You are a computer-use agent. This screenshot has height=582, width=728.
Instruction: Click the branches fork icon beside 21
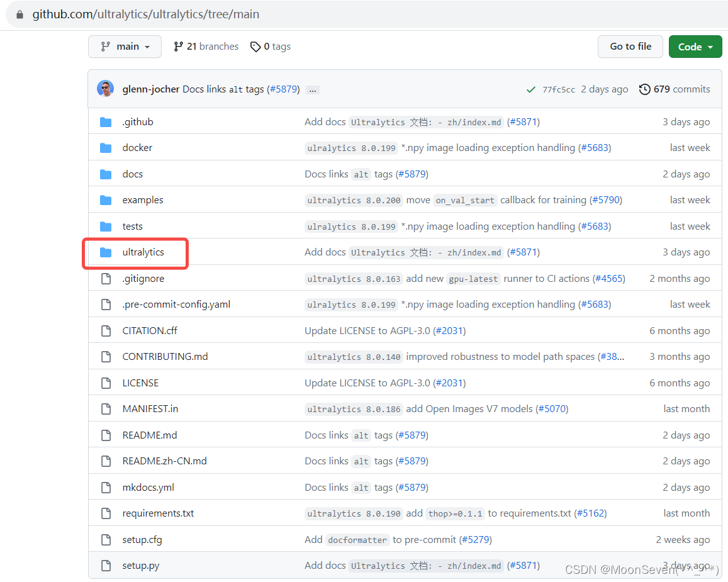pyautogui.click(x=178, y=47)
